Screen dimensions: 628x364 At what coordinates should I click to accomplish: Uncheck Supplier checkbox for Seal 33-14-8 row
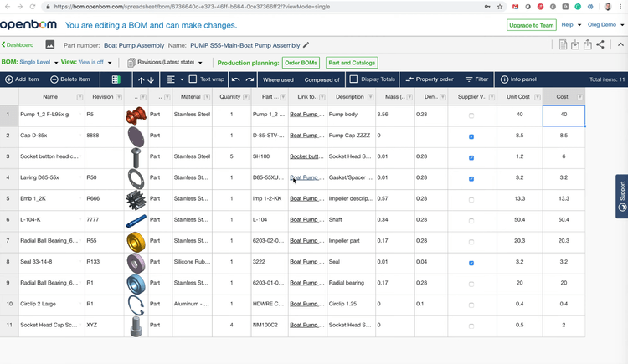(471, 263)
